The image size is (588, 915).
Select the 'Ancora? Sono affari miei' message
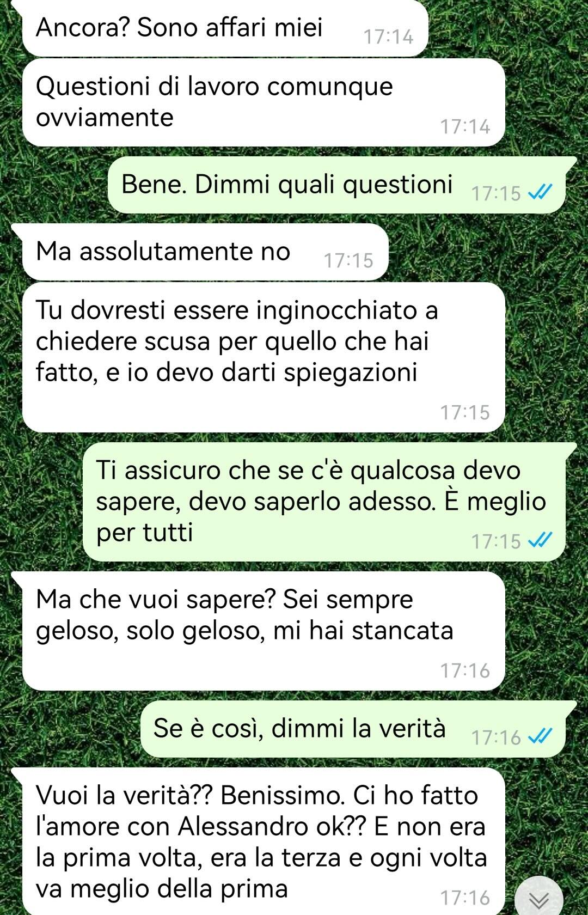[x=225, y=28]
